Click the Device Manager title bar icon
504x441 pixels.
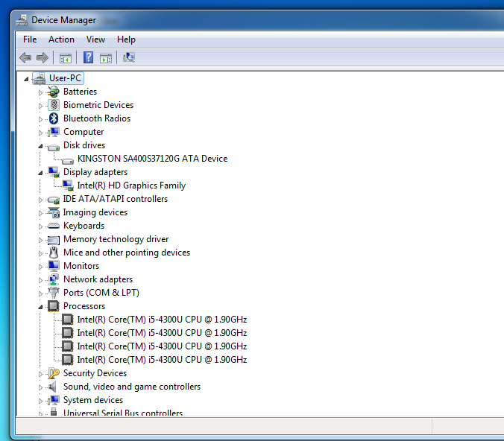pyautogui.click(x=22, y=20)
